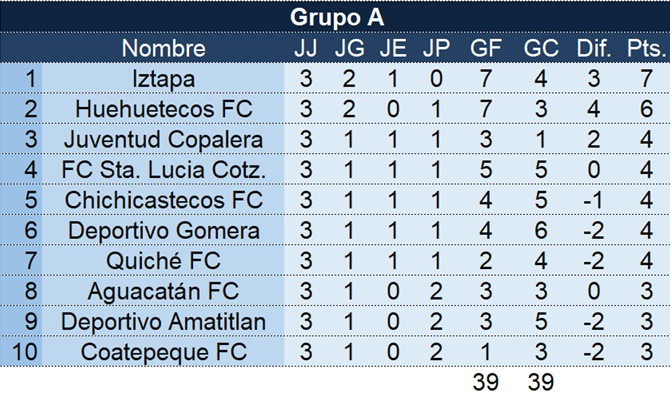Click the Pts. column header
Screen dimensions: 670x395
tap(646, 48)
